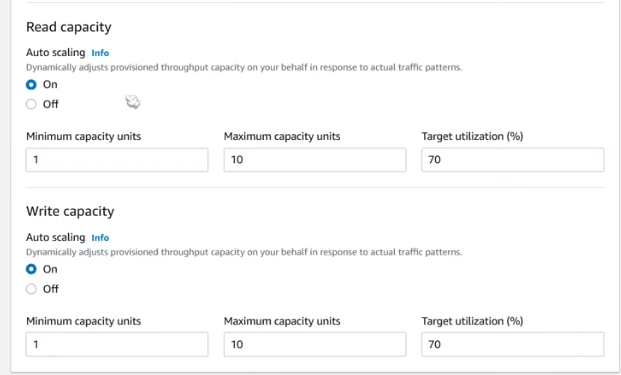Image resolution: width=621 pixels, height=375 pixels.
Task: Select On for Read capacity auto scaling
Action: [x=31, y=85]
